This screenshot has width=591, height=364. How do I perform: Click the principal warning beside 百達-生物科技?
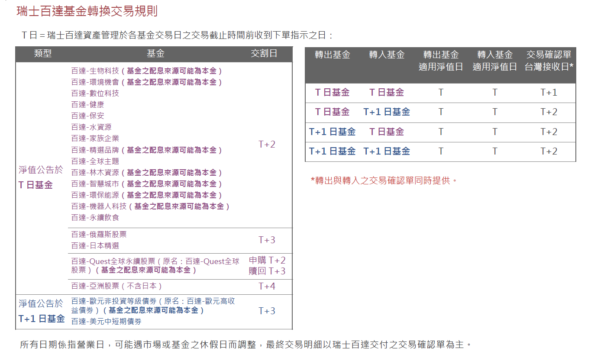171,71
